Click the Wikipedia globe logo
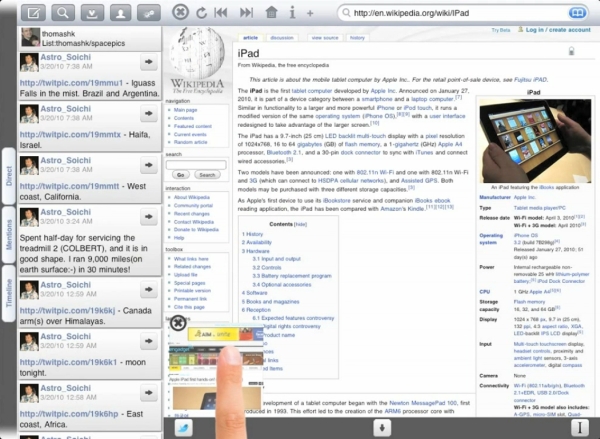Screen dimensions: 600x439 pyautogui.click(x=197, y=54)
